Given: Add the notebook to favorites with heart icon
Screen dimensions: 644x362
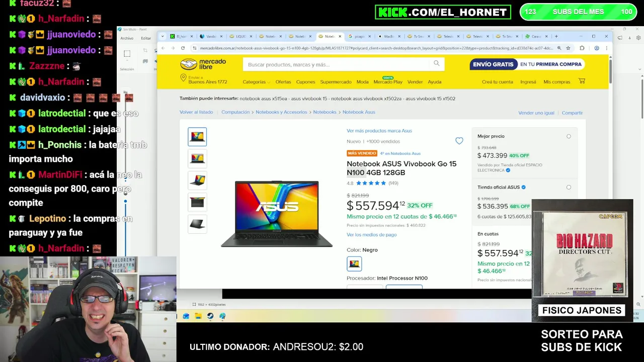Looking at the screenshot, I should [459, 141].
